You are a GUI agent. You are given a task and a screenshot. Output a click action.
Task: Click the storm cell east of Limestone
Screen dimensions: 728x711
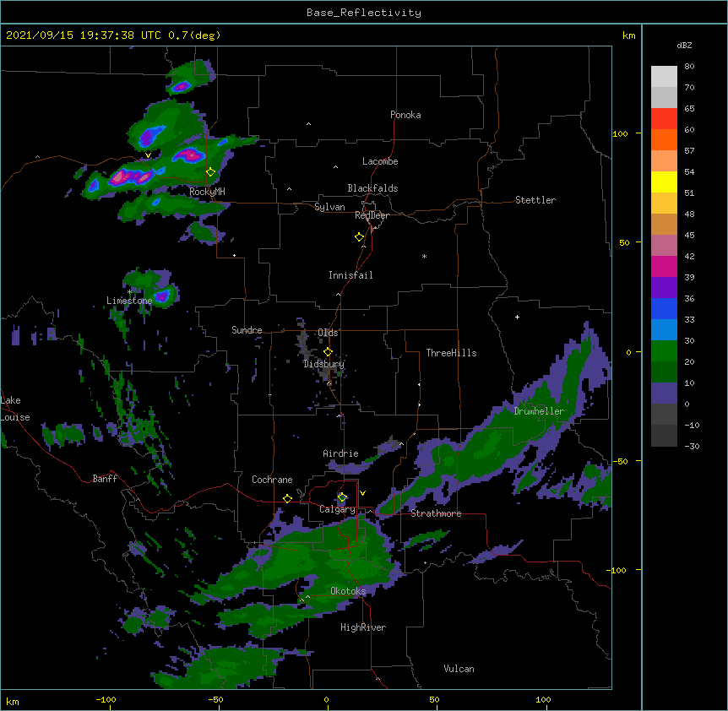tap(162, 296)
